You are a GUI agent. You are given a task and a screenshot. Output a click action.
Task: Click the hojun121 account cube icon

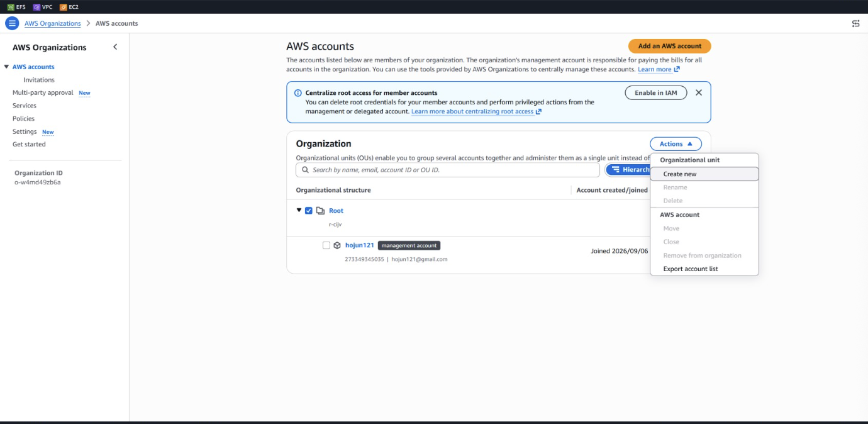(x=337, y=245)
